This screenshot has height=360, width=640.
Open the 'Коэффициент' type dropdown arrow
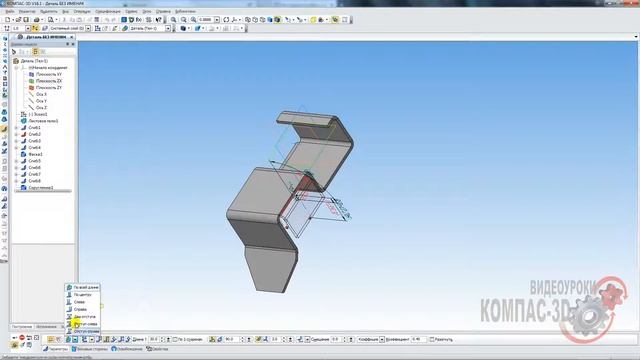382,340
